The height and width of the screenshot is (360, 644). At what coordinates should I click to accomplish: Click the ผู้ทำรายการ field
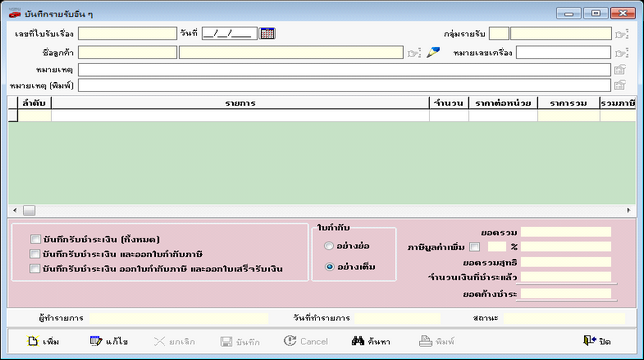tap(179, 318)
